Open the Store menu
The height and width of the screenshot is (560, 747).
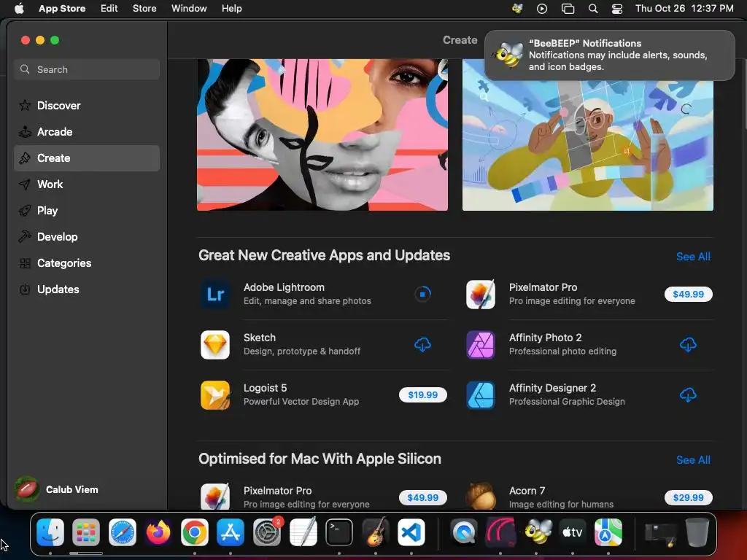pos(144,9)
